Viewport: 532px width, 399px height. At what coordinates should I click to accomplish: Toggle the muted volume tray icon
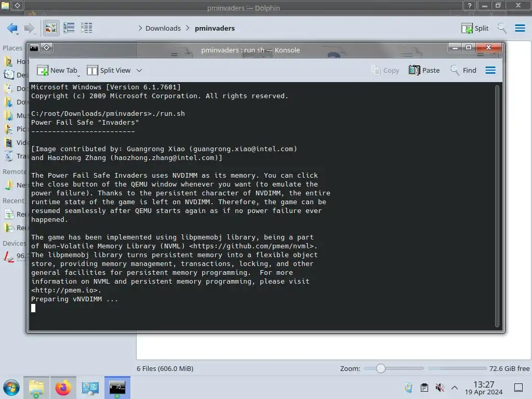click(x=440, y=388)
